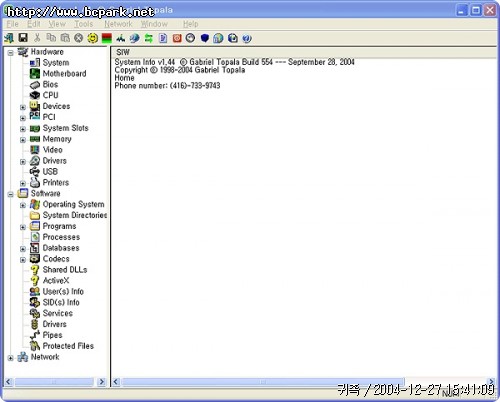The width and height of the screenshot is (500, 402).
Task: Click the paste clipboard toolbar icon
Action: tap(65, 38)
